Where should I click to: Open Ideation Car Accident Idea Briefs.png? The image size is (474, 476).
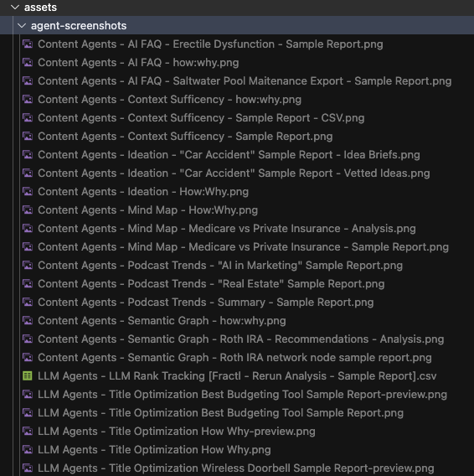tap(229, 155)
